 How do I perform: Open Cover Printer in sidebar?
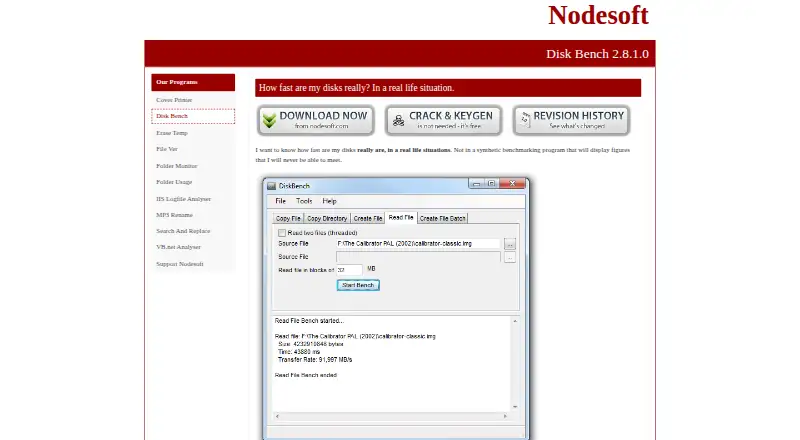[174, 100]
